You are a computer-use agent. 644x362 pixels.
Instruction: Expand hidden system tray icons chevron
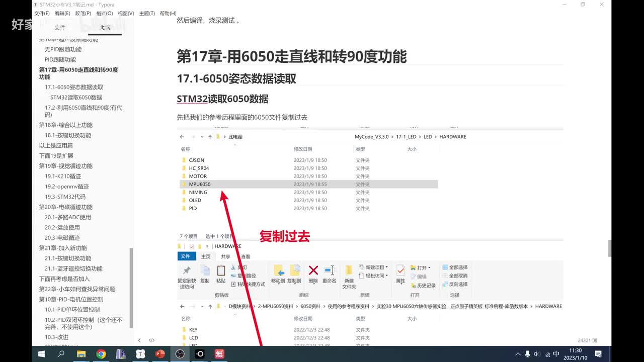518,354
